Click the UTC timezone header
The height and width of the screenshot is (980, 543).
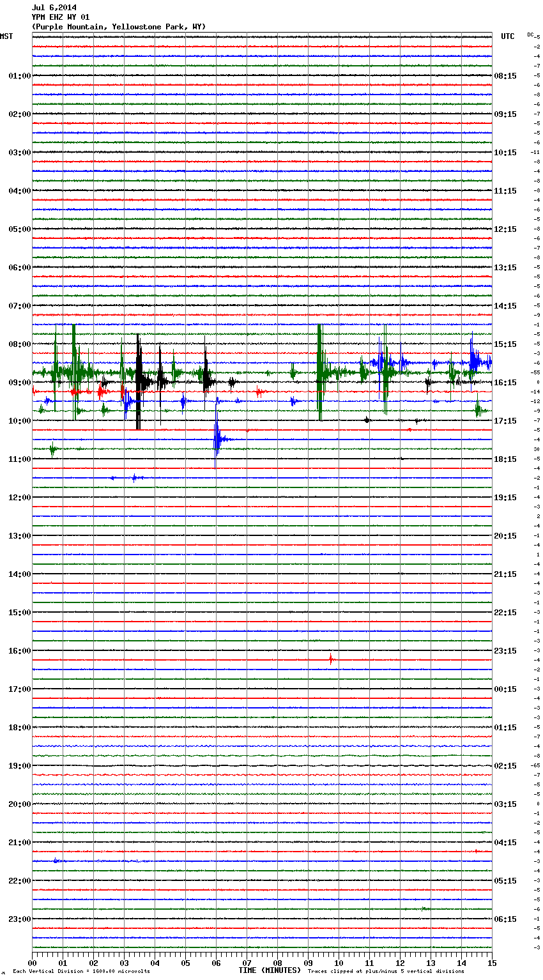pyautogui.click(x=508, y=36)
